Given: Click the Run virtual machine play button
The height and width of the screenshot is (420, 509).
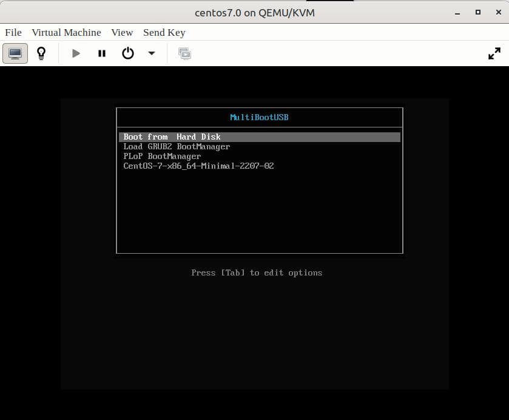Looking at the screenshot, I should [x=76, y=53].
